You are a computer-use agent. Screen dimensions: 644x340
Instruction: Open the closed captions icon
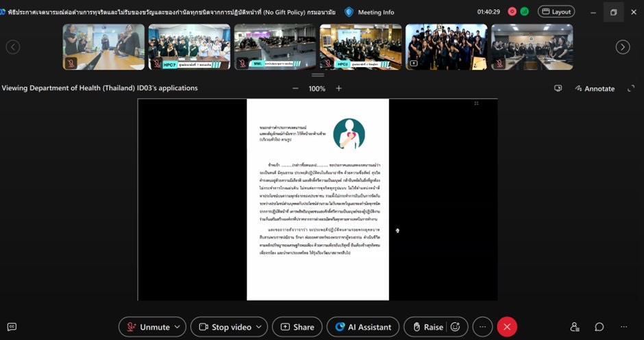12,327
